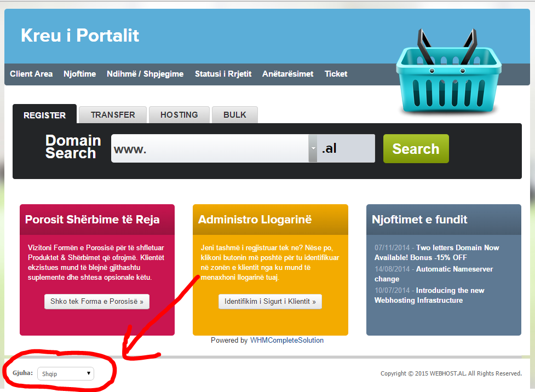535x392 pixels.
Task: Switch to the BULK tab
Action: click(235, 114)
